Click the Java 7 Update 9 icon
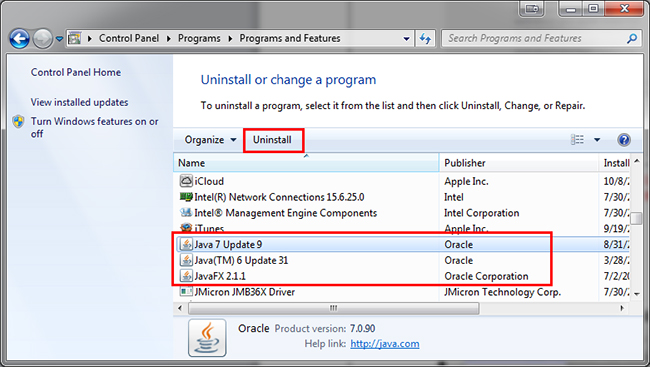Viewport: 650px width, 367px height. 186,244
